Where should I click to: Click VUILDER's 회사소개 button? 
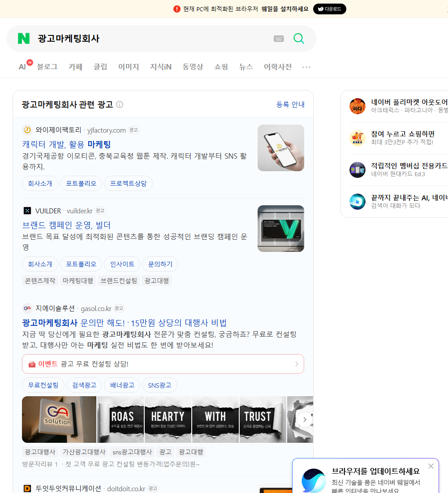[40, 264]
